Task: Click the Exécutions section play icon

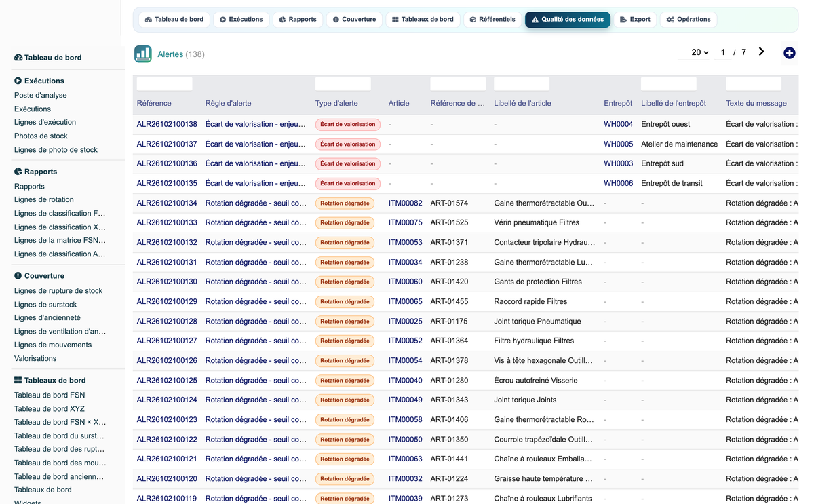Action: (18, 81)
